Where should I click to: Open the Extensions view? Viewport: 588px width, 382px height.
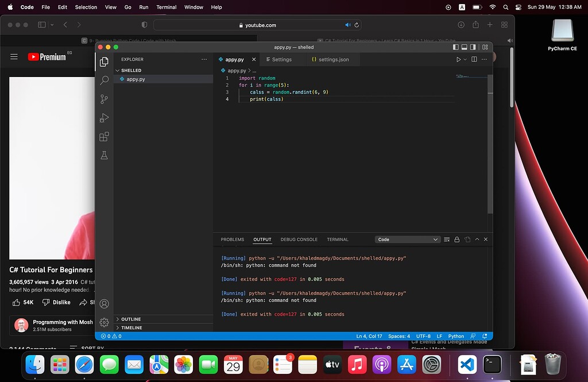tap(104, 137)
